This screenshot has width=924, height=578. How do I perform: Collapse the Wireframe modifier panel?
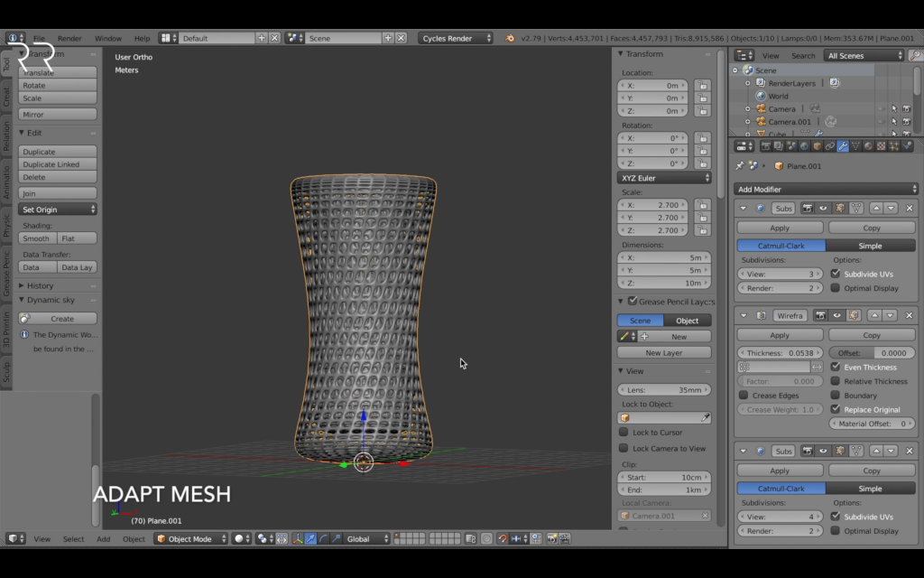tap(744, 315)
